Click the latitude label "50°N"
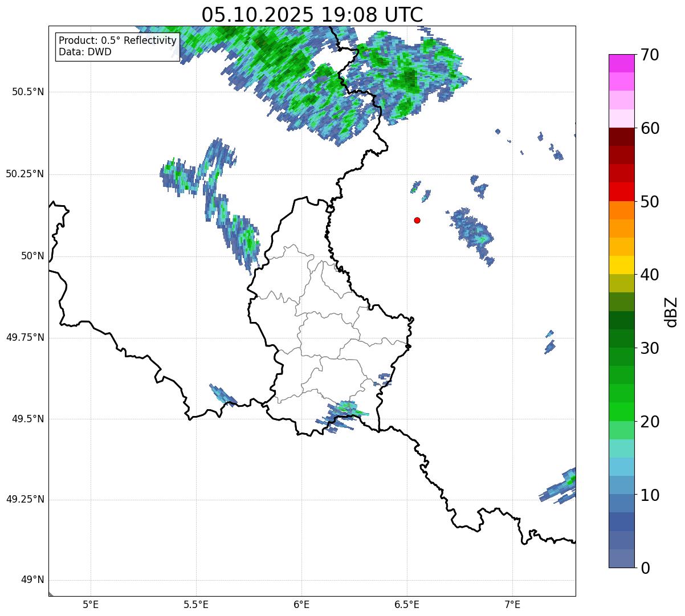Screen dimensions: 685x616 pos(32,256)
